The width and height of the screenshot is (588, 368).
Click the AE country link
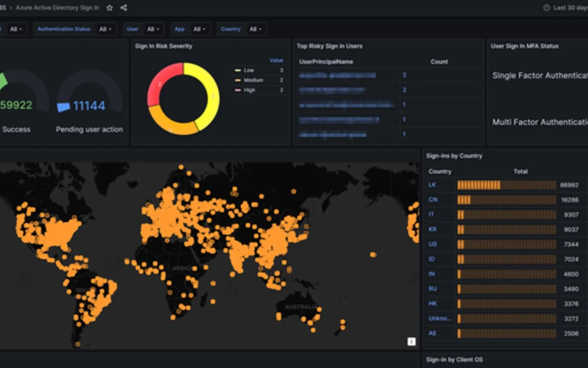coord(432,333)
